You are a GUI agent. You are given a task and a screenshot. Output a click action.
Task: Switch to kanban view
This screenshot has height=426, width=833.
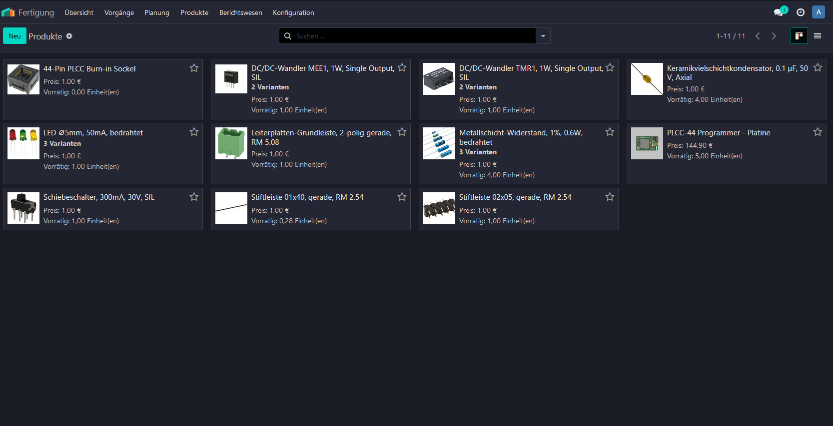point(799,36)
